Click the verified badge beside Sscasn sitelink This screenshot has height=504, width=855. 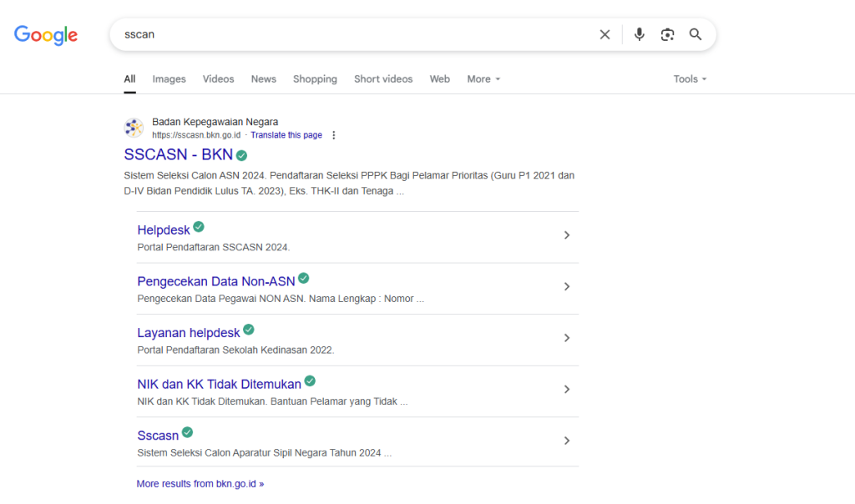(x=188, y=432)
